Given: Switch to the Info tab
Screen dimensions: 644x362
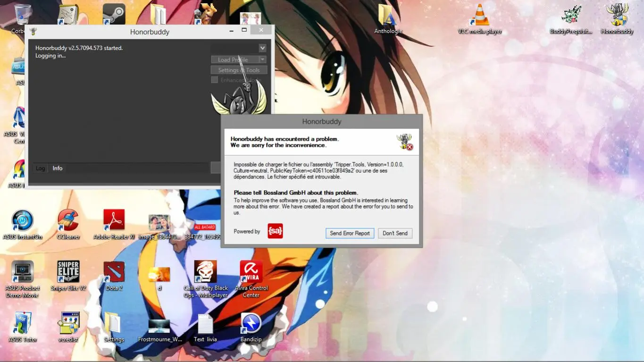Looking at the screenshot, I should coord(58,168).
